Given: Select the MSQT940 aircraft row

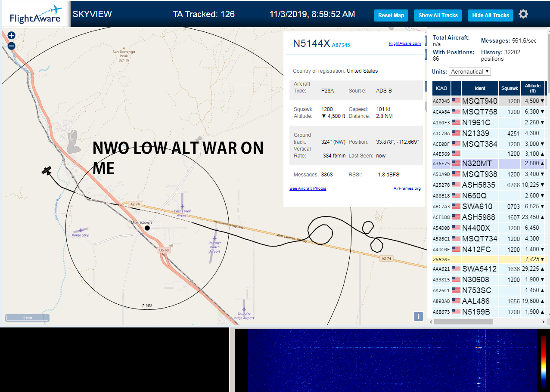Looking at the screenshot, I should tap(489, 101).
